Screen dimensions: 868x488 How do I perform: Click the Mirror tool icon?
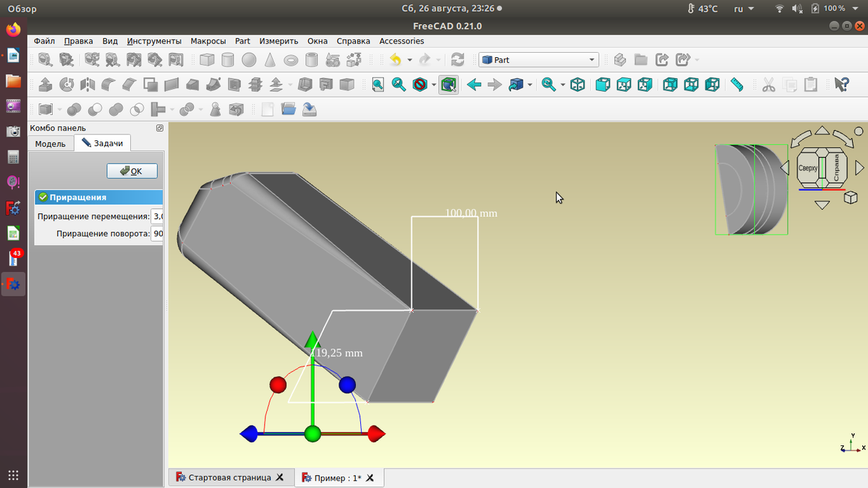click(88, 85)
